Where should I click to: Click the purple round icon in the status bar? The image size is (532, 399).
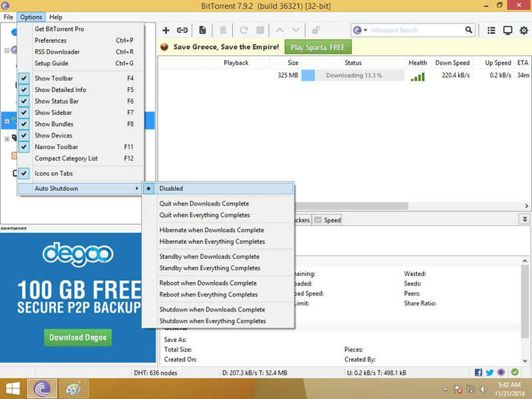501,372
